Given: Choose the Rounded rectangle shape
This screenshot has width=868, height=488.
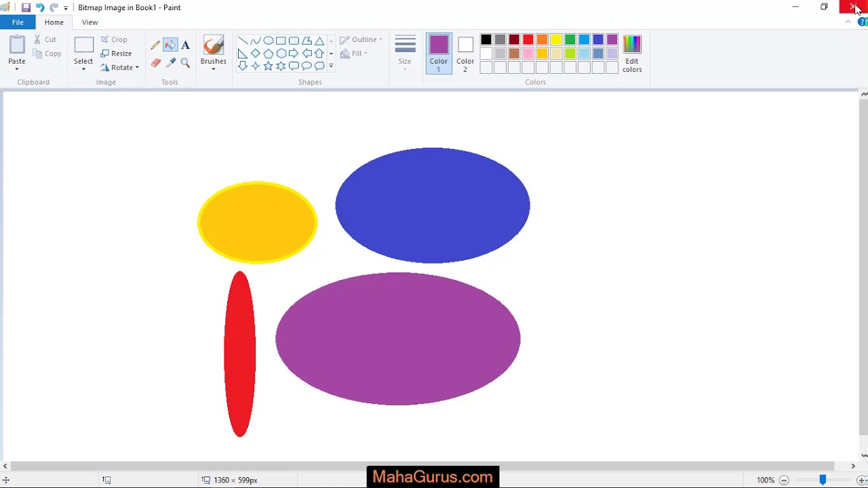Looking at the screenshot, I should 294,41.
